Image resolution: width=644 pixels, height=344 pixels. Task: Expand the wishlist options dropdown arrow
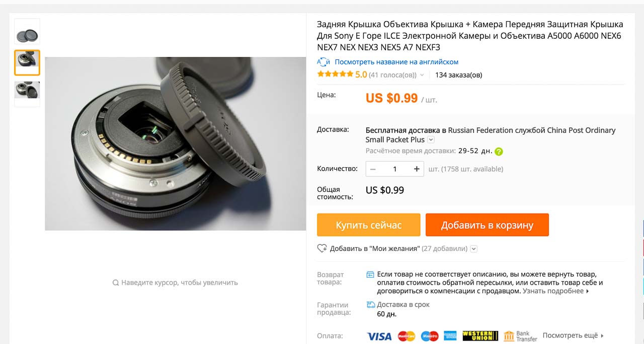point(473,248)
